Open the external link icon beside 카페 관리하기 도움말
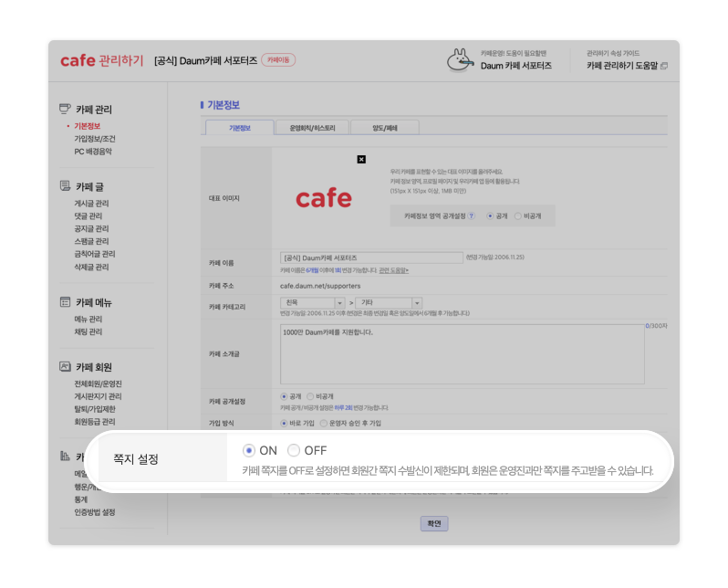The height and width of the screenshot is (588, 728). (664, 66)
